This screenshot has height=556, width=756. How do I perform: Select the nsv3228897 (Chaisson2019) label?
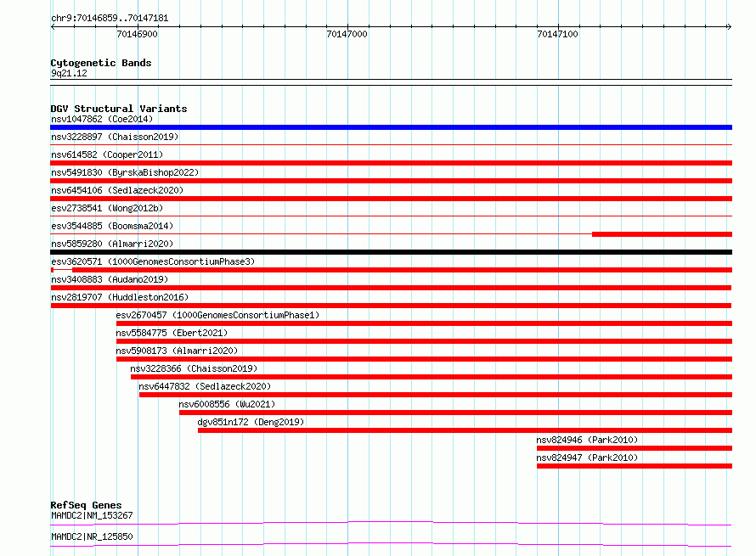[x=115, y=137]
